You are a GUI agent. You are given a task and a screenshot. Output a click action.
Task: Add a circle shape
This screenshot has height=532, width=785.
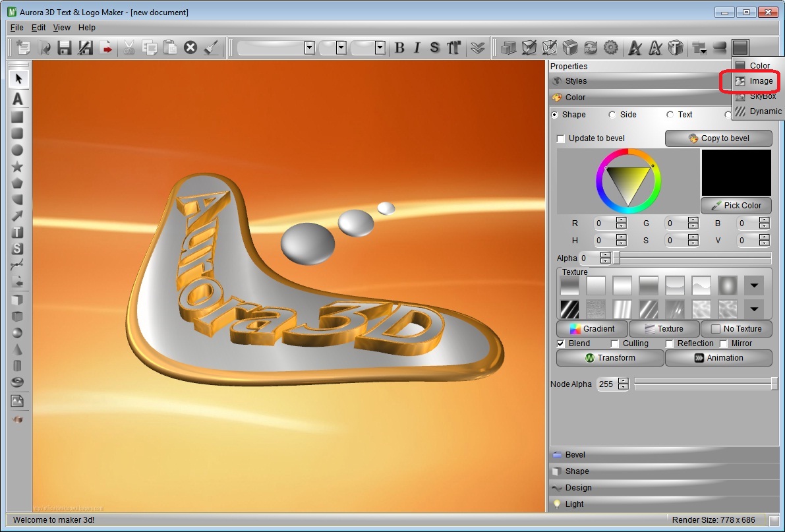[18, 150]
